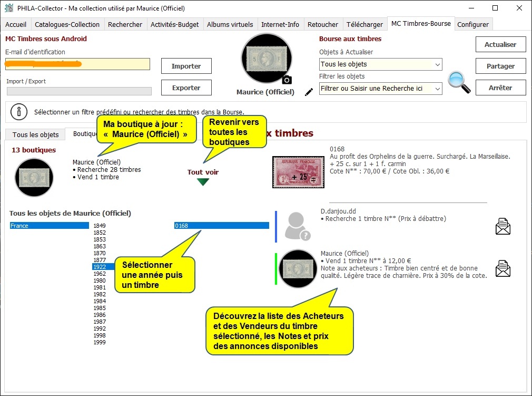Click the stamp 0168 thumbnail image
The width and height of the screenshot is (532, 396).
pyautogui.click(x=298, y=172)
